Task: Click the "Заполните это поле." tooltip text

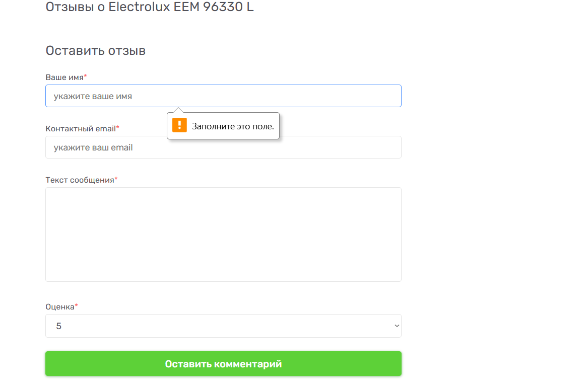Action: [x=233, y=126]
